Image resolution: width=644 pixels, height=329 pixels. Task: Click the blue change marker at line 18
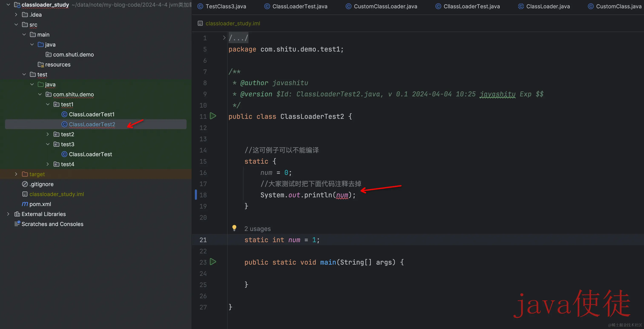click(196, 195)
